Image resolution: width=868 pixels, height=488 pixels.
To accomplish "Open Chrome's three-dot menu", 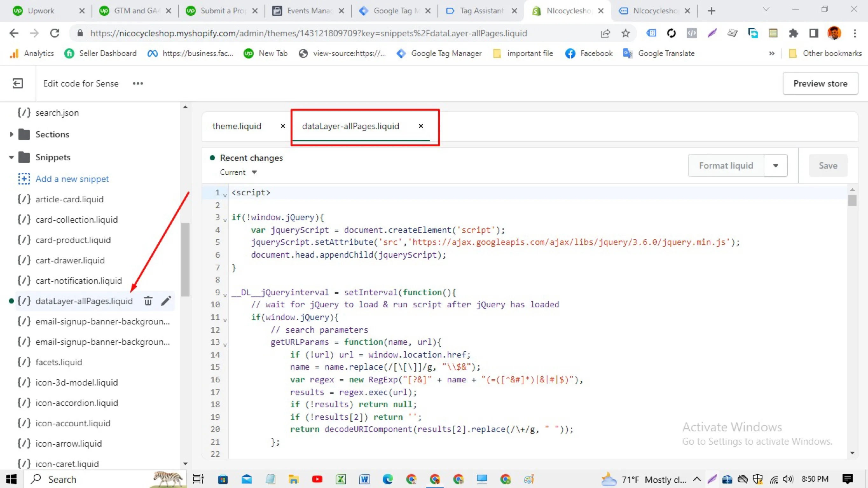I will click(855, 33).
